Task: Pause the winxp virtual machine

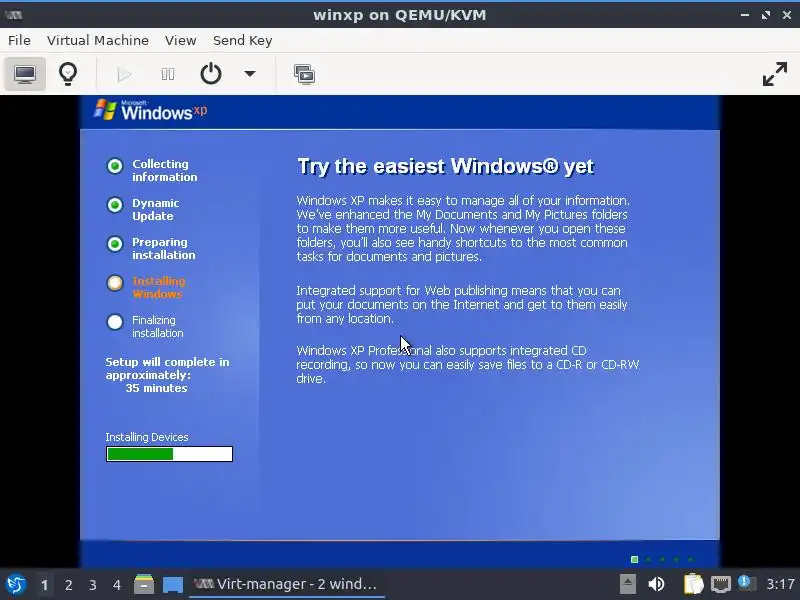Action: pos(167,74)
